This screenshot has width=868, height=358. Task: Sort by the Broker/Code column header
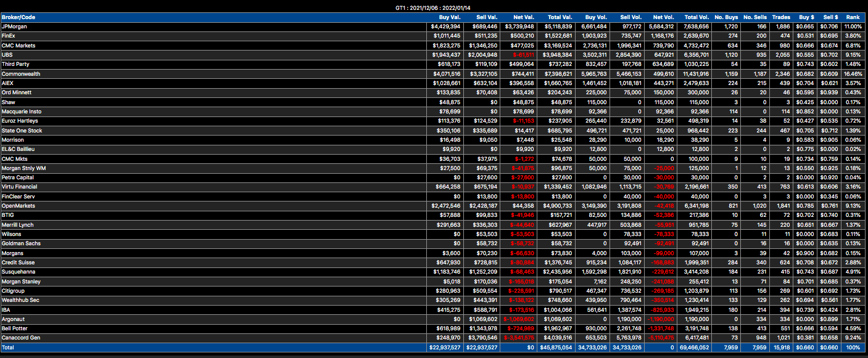pos(19,17)
